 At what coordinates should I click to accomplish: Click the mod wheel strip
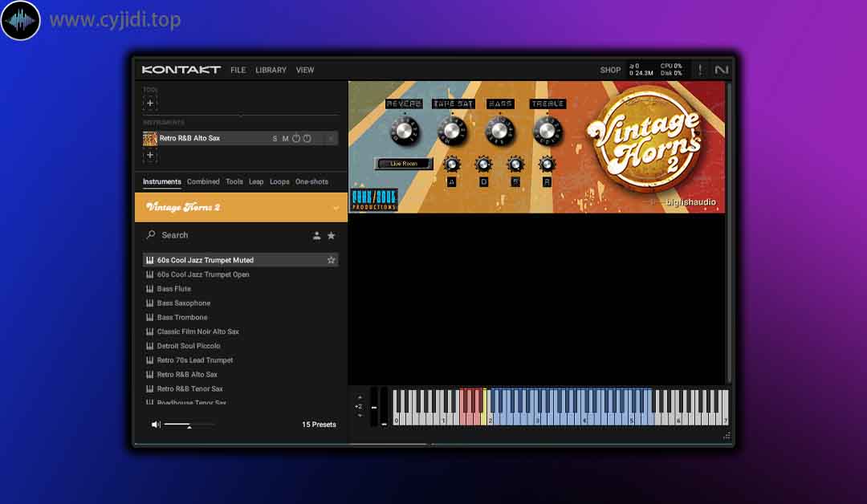tap(385, 407)
